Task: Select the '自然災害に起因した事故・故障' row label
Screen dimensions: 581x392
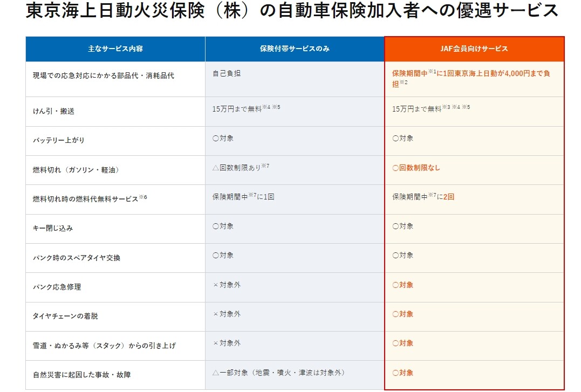Action: tap(82, 375)
